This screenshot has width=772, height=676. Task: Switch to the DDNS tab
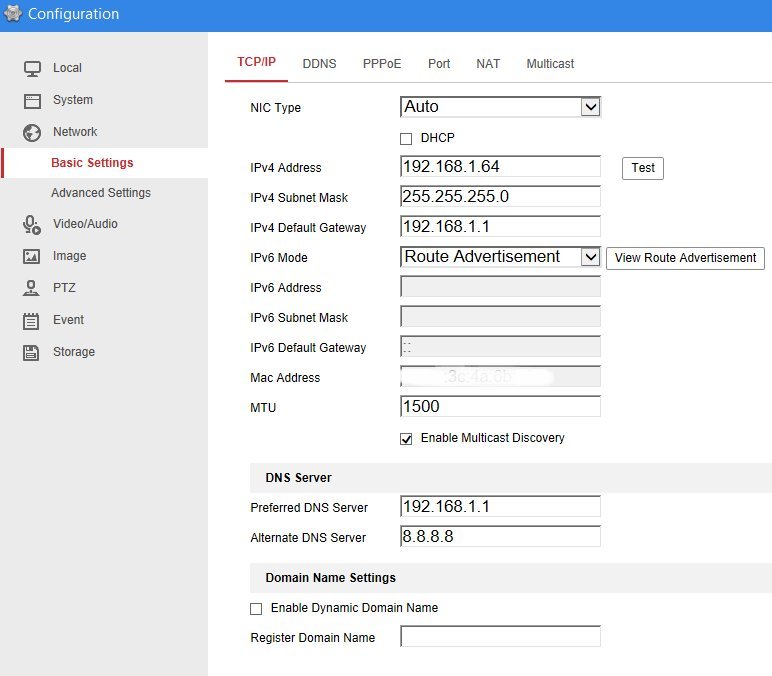pos(318,63)
